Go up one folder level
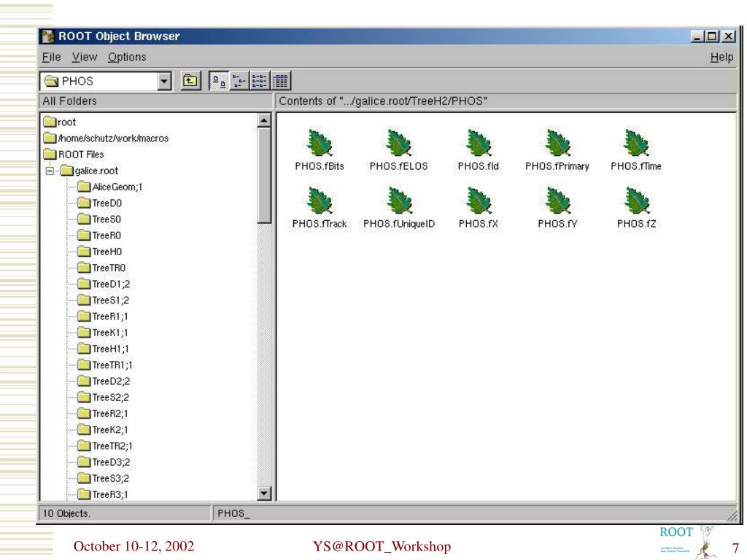 [190, 81]
